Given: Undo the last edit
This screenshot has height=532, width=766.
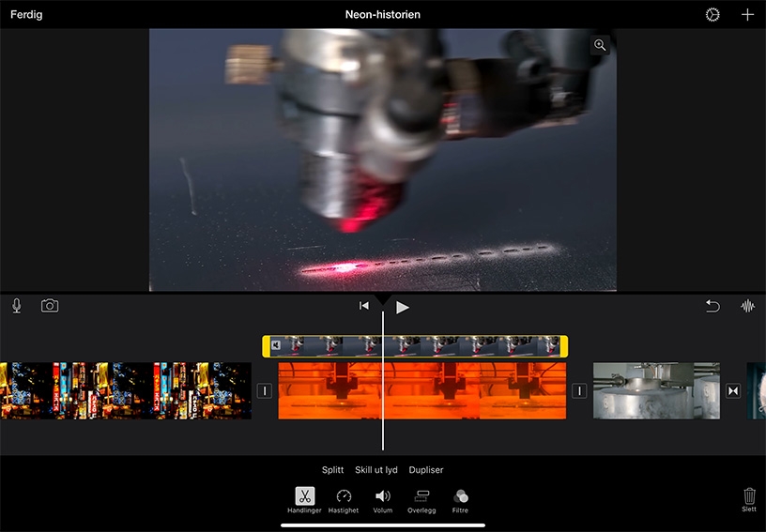Looking at the screenshot, I should pos(712,306).
